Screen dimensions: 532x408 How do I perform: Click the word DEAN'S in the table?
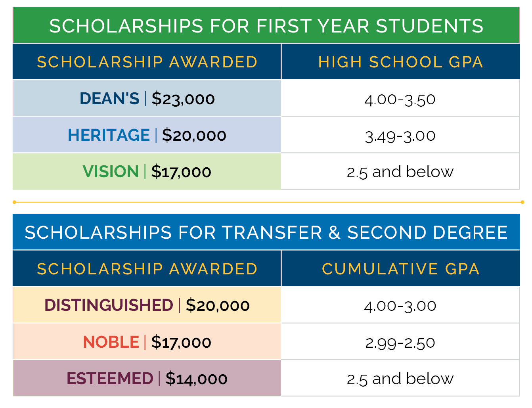[x=109, y=98]
